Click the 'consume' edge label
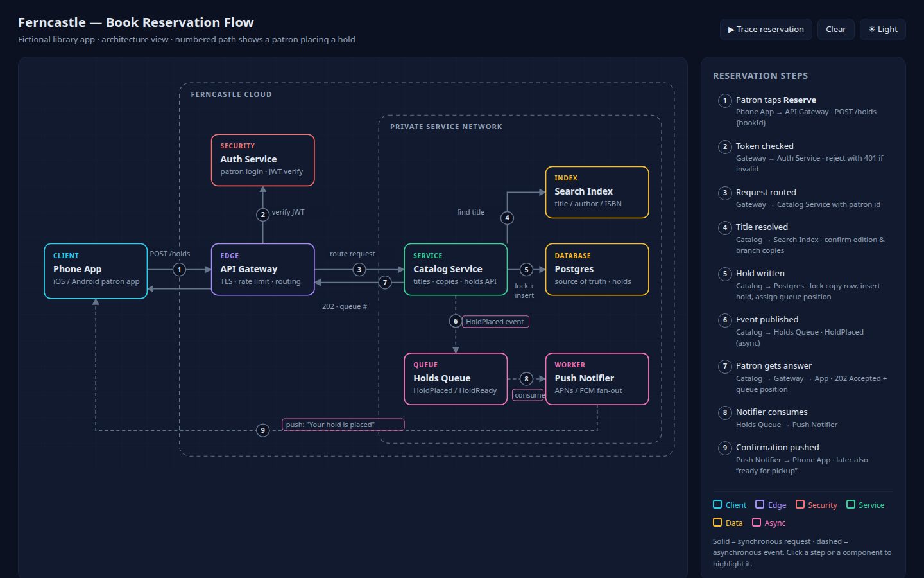Screen dimensions: 924x578 (529, 395)
